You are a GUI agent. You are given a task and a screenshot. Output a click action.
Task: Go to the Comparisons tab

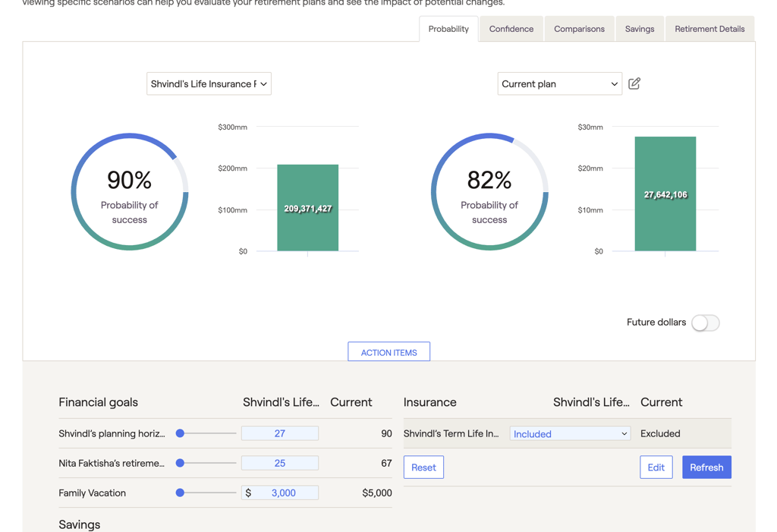pyautogui.click(x=579, y=29)
